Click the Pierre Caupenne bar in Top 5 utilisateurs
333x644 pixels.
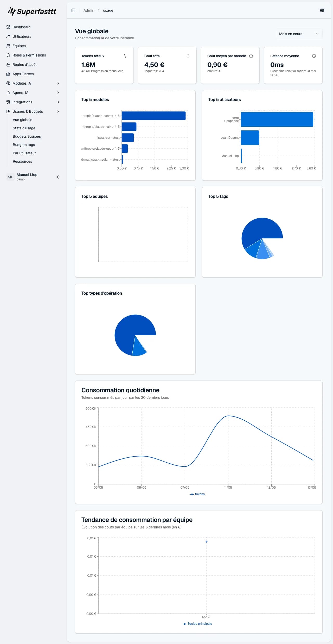click(x=277, y=119)
